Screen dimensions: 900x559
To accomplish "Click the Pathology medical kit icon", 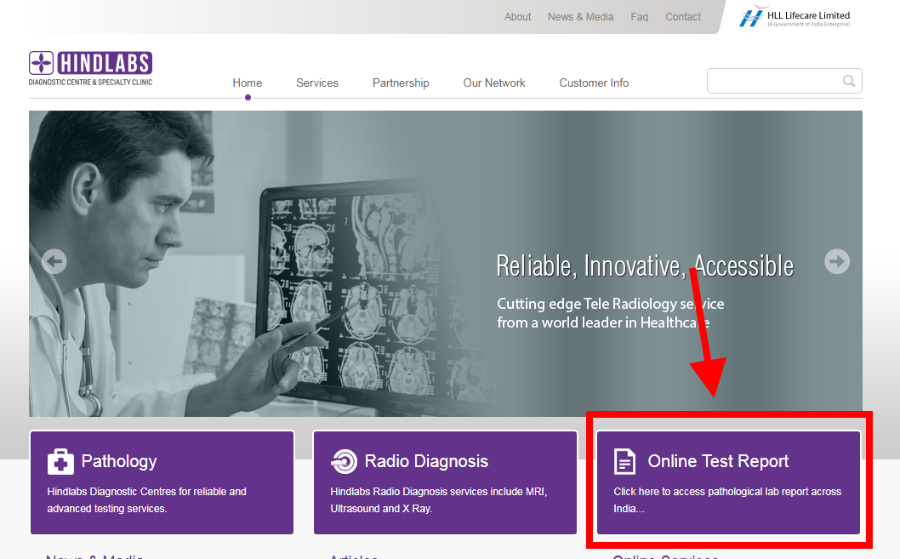I will [x=60, y=461].
